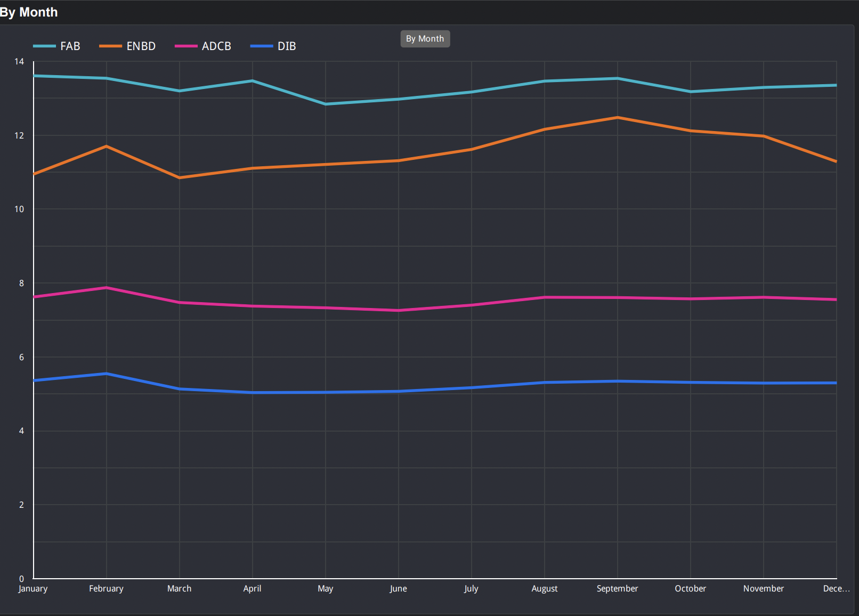This screenshot has width=859, height=616.
Task: Click the FAB line point at April
Action: 253,81
